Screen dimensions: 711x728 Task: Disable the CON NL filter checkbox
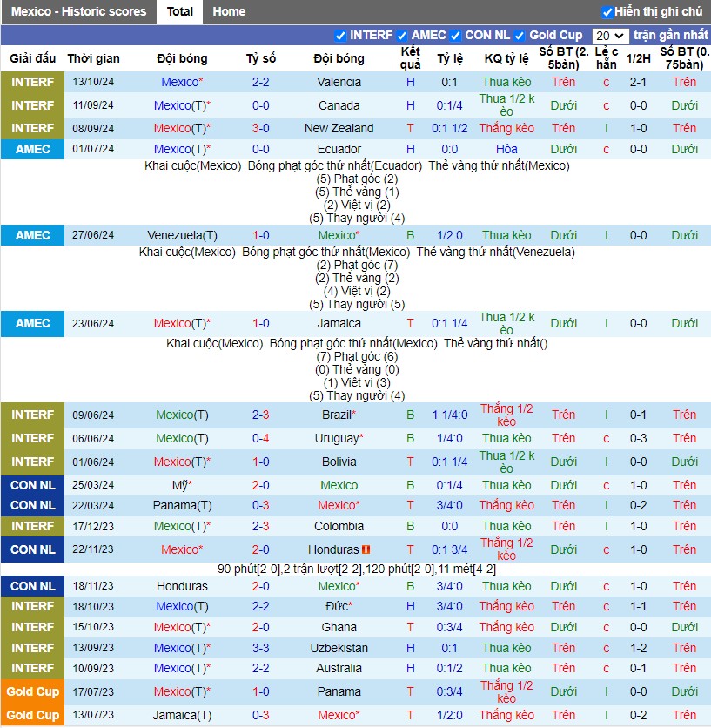(x=455, y=36)
